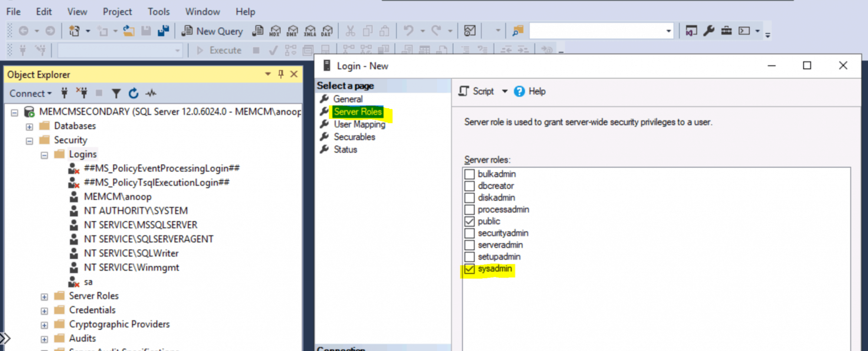The height and width of the screenshot is (351, 868).
Task: Collapse the Logins tree node
Action: (44, 155)
